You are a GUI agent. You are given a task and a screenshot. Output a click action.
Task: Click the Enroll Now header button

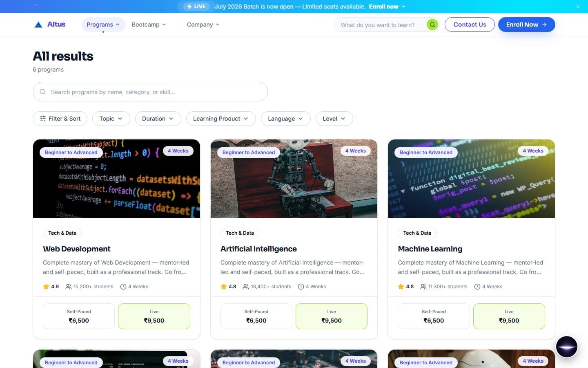click(526, 25)
